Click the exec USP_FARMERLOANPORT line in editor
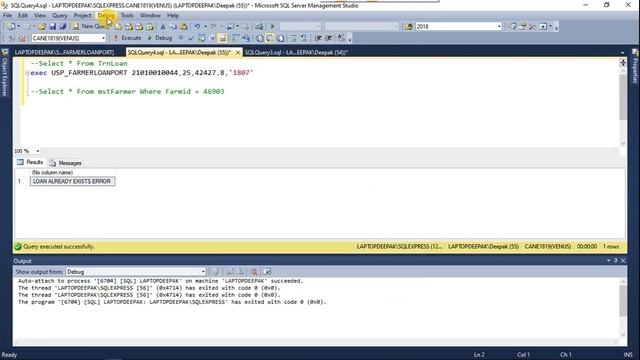The height and width of the screenshot is (360, 640). (x=142, y=73)
